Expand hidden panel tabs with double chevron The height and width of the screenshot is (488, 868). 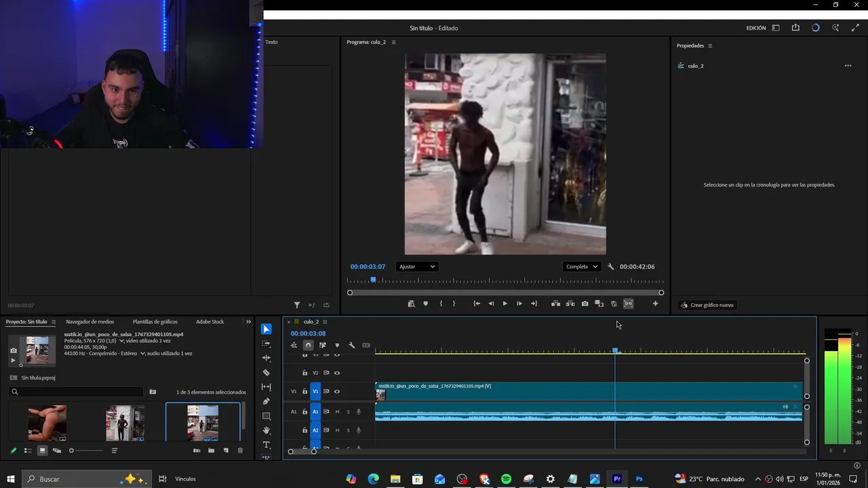coord(248,322)
